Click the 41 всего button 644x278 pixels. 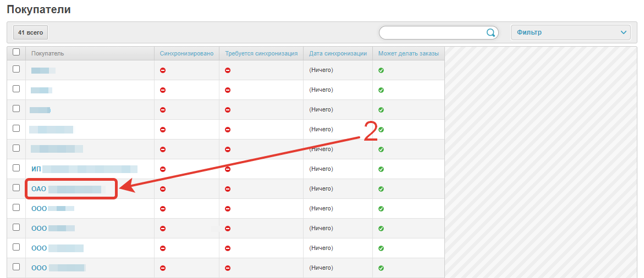[x=30, y=33]
